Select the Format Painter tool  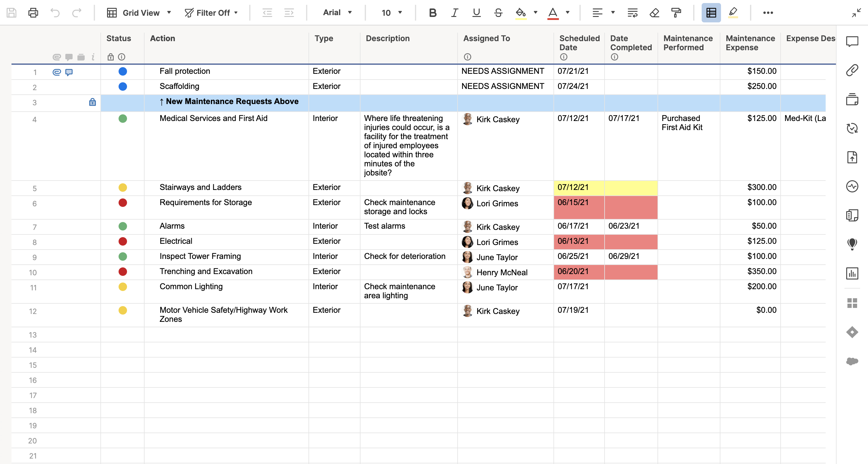click(677, 13)
